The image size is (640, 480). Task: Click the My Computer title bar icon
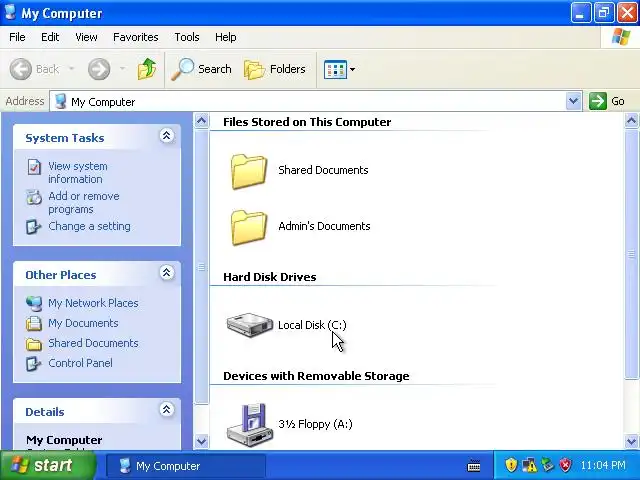(x=10, y=12)
